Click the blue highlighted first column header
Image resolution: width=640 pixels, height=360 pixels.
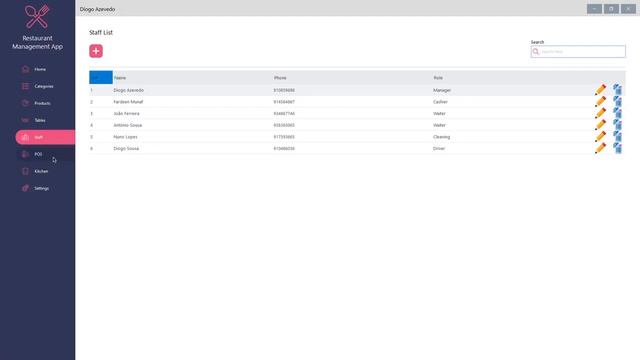pos(101,77)
